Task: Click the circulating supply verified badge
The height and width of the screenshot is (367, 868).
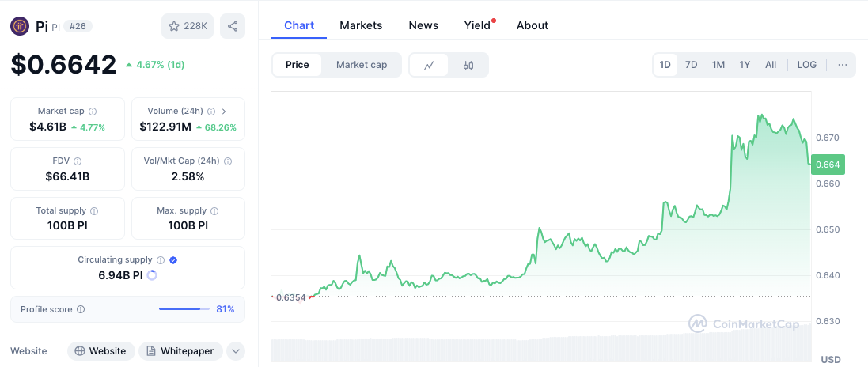Action: [x=173, y=259]
